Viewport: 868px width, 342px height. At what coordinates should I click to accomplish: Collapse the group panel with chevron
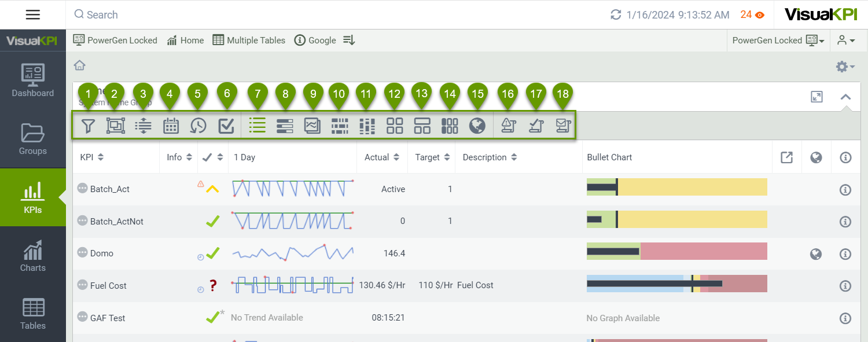[845, 97]
